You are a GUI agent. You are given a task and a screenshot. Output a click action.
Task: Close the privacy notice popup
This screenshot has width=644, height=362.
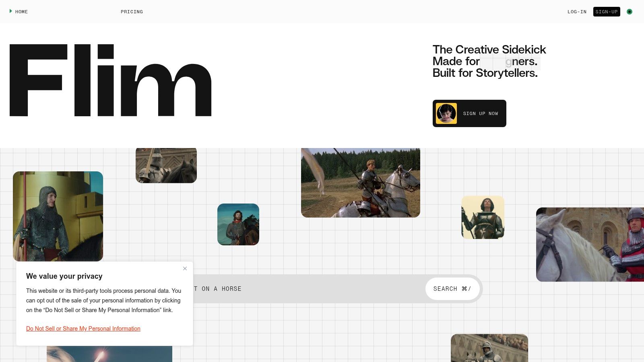pos(185,268)
